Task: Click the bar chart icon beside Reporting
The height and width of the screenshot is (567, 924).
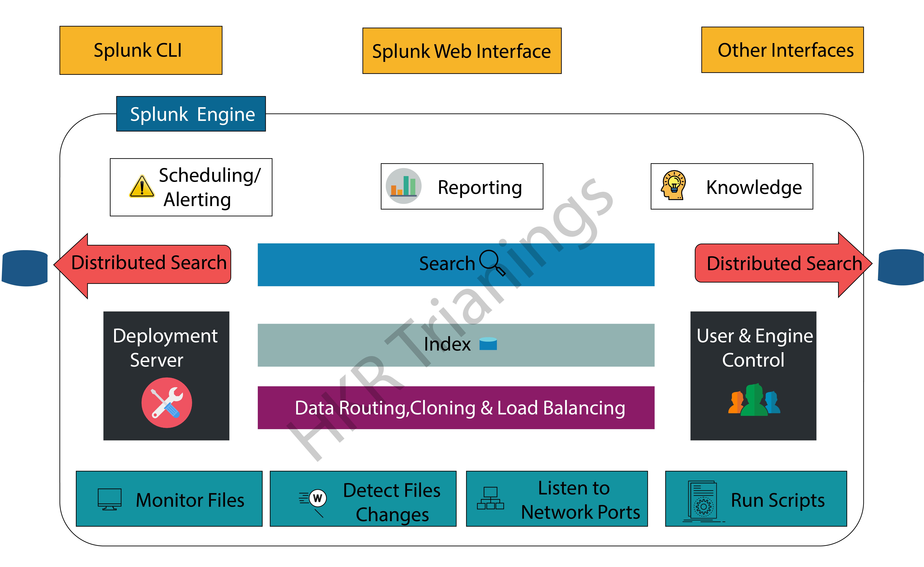Action: tap(403, 186)
